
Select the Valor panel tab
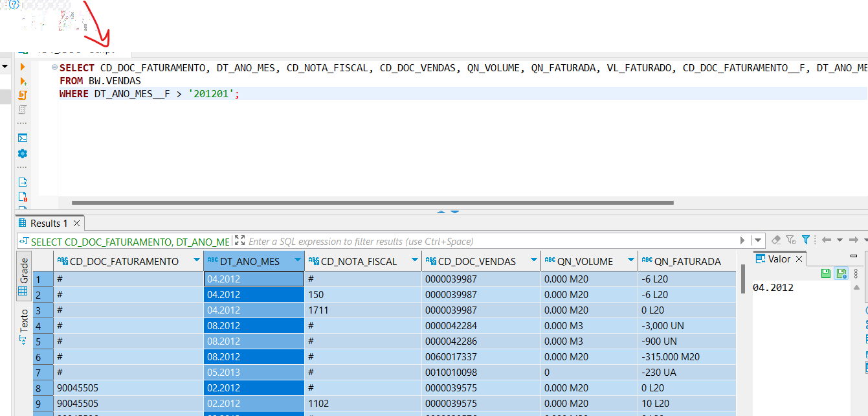click(779, 259)
